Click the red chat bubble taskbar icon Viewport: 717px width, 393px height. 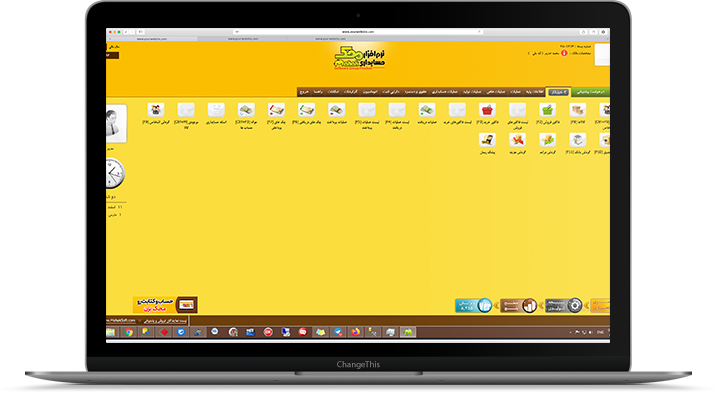point(303,332)
